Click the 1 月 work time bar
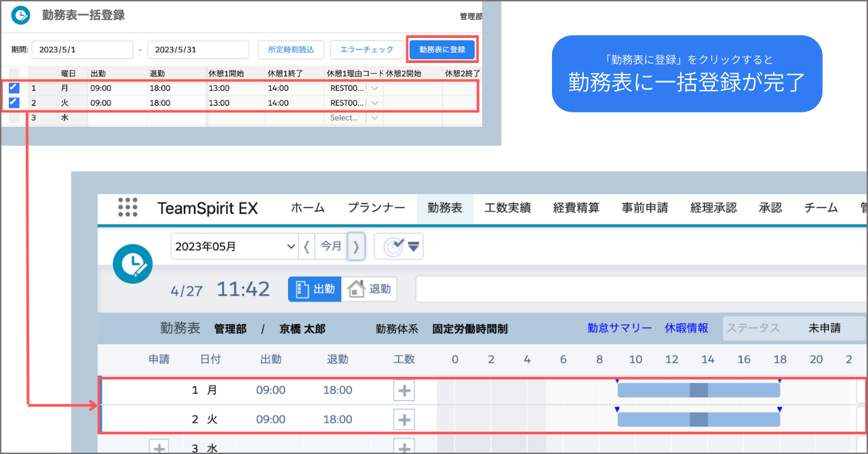The width and height of the screenshot is (868, 454). click(698, 390)
